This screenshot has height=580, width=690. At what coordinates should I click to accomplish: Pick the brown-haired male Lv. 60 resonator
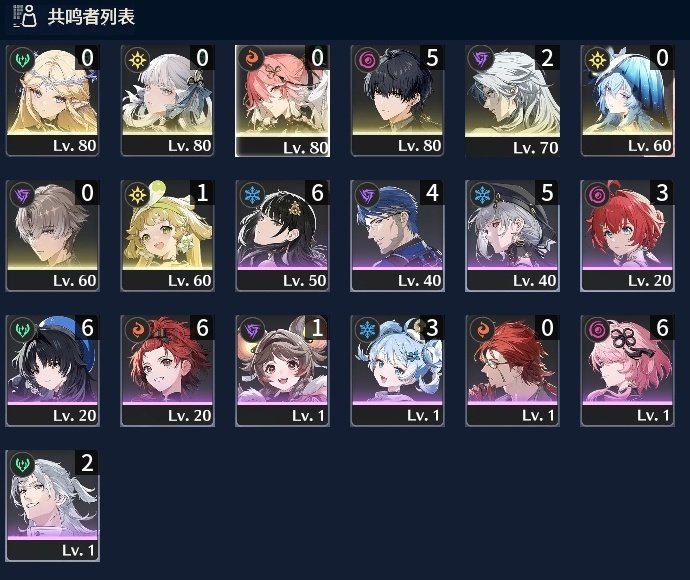click(x=52, y=235)
